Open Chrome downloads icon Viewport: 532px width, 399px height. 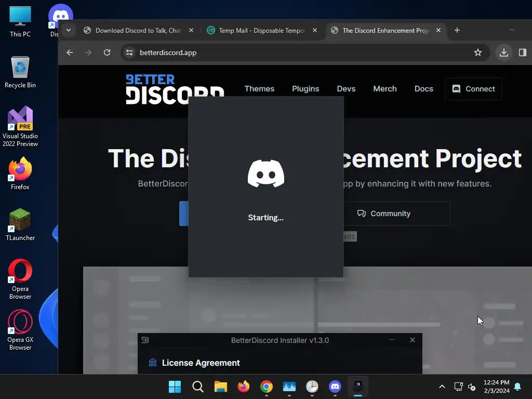pyautogui.click(x=504, y=52)
